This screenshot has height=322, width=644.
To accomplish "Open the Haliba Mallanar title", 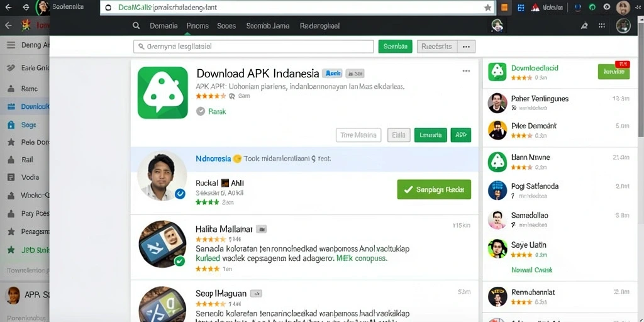I will (x=225, y=229).
